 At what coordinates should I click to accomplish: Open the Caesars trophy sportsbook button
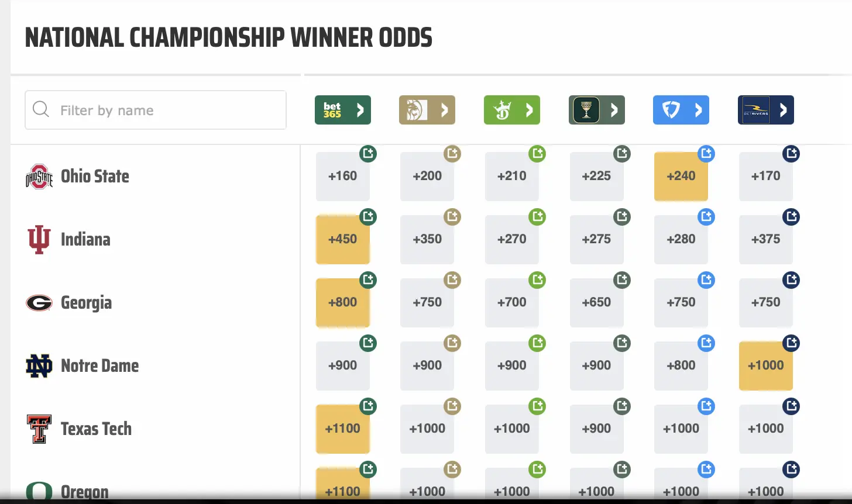596,110
